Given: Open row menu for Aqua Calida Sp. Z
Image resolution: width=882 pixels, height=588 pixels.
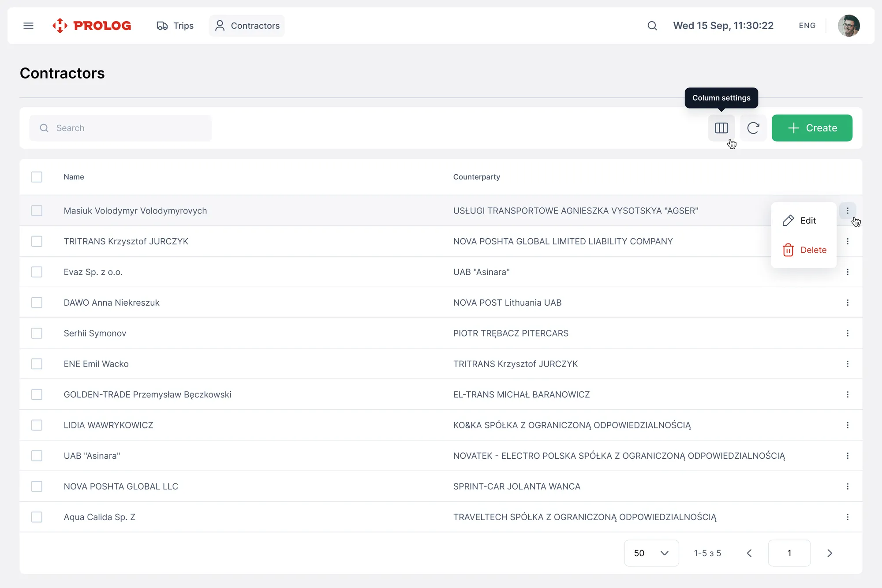Looking at the screenshot, I should (847, 517).
